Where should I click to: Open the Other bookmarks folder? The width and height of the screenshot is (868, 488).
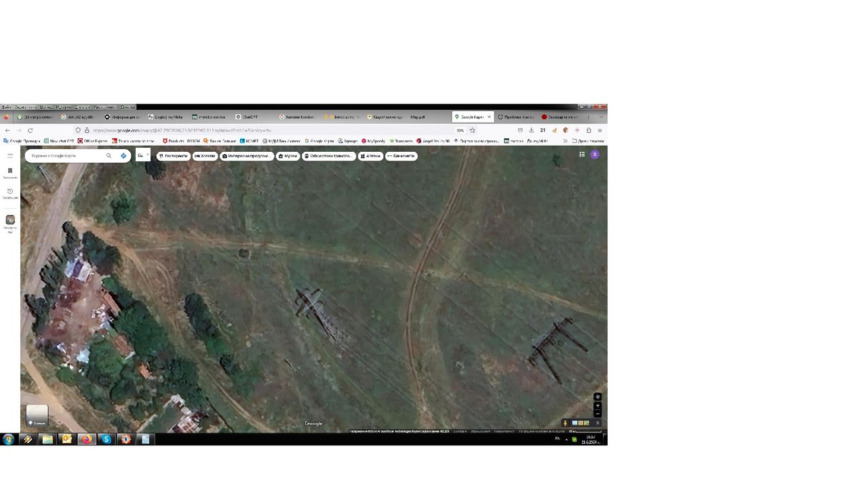click(x=588, y=141)
